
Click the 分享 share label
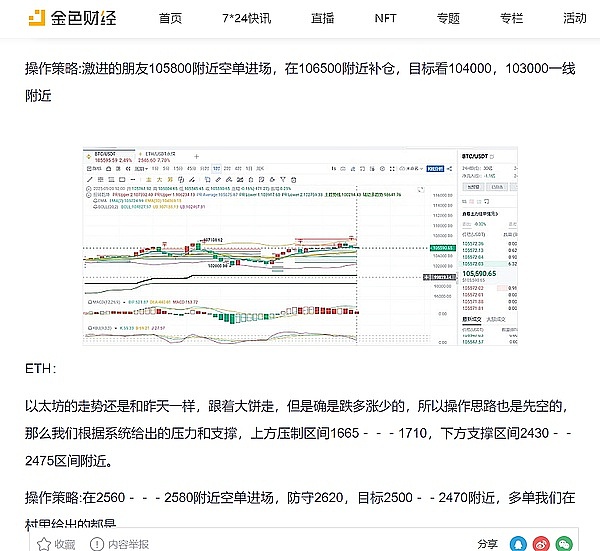click(487, 543)
